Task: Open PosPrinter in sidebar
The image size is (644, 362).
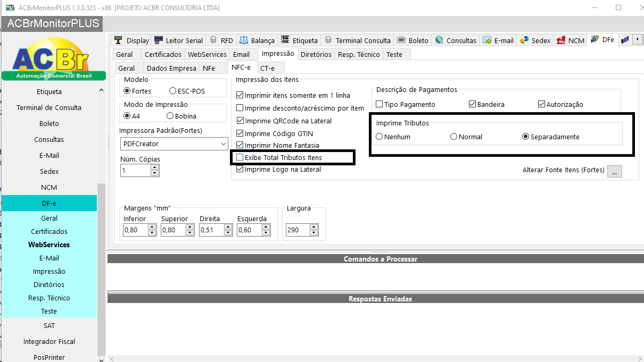Action: pyautogui.click(x=49, y=357)
